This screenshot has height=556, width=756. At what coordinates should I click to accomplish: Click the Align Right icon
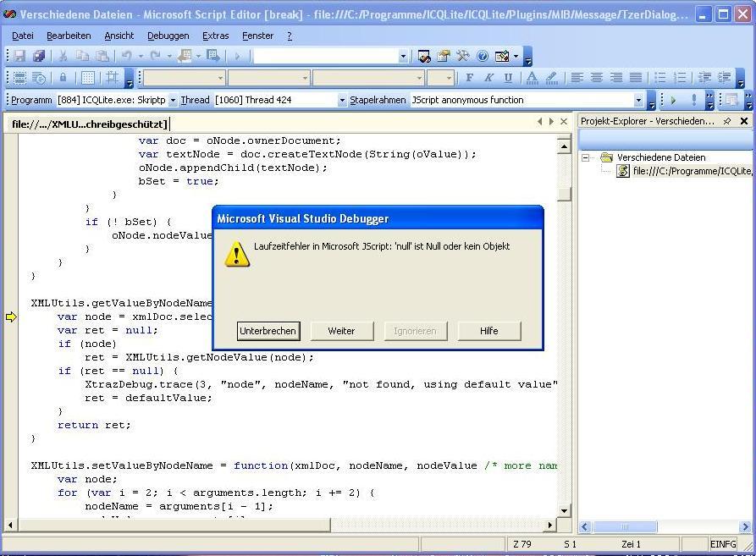click(x=616, y=78)
